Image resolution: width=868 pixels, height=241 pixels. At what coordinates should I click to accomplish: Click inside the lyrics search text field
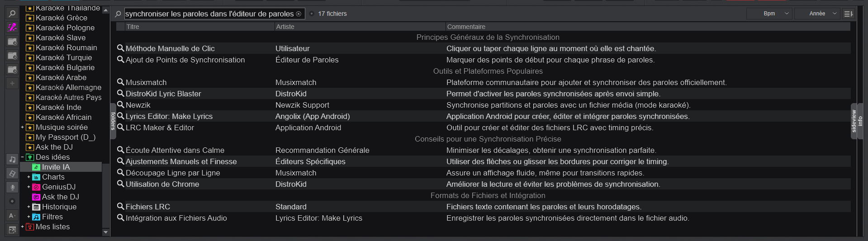coord(209,14)
